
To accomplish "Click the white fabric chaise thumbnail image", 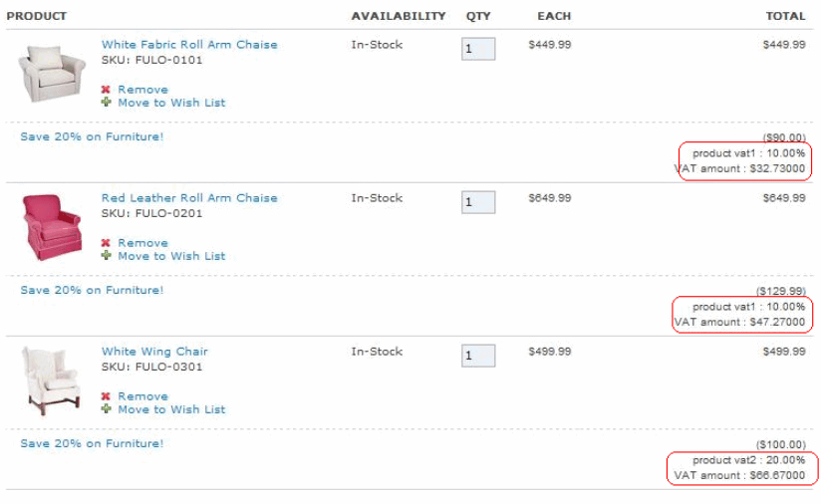I will click(x=51, y=73).
